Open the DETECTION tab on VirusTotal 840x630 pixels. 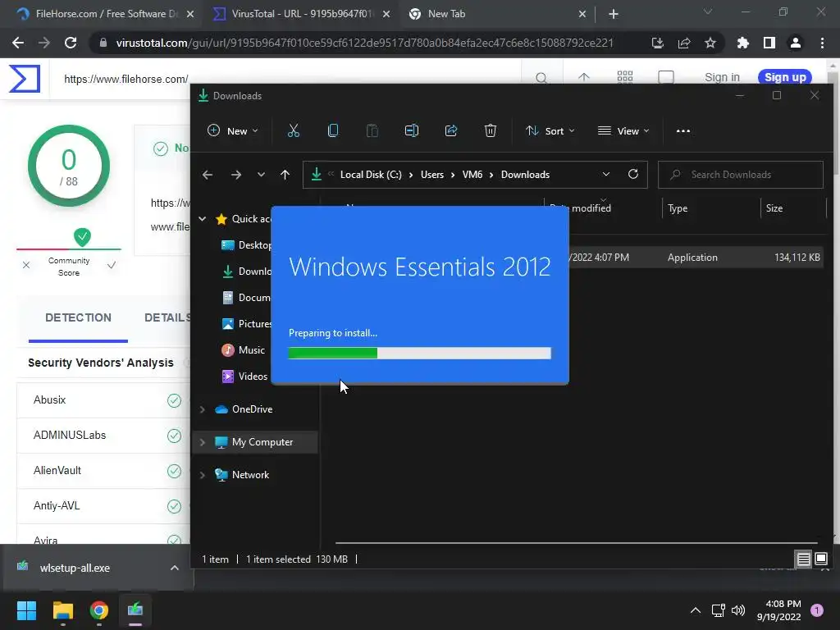point(78,317)
